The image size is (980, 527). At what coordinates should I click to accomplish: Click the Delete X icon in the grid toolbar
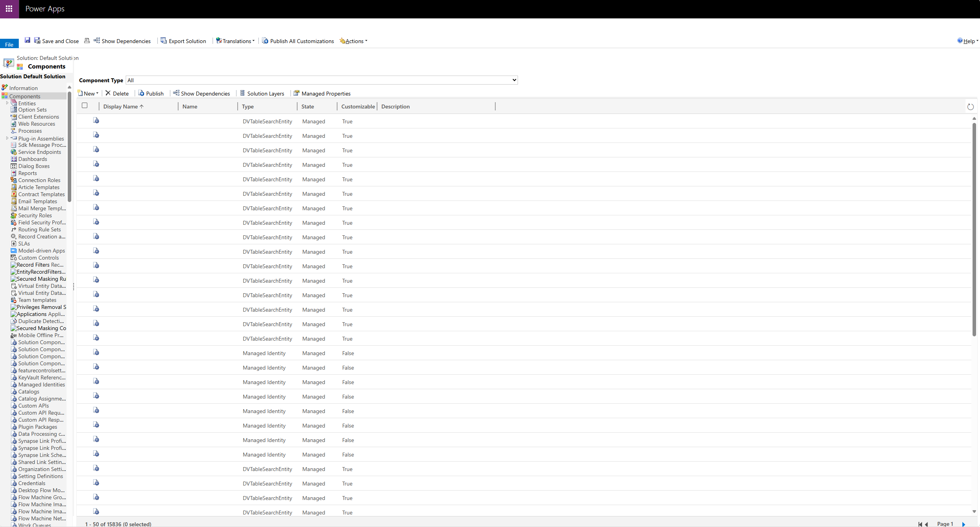click(108, 93)
